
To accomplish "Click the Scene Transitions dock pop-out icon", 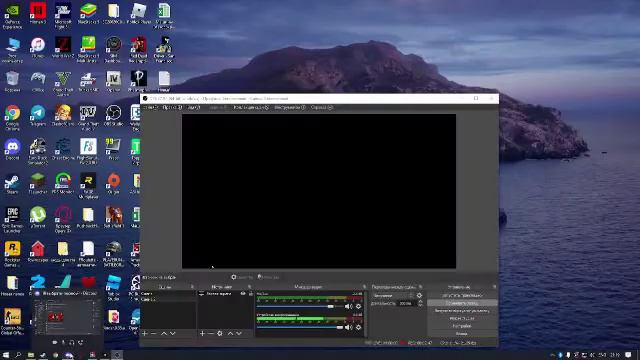I will (420, 287).
